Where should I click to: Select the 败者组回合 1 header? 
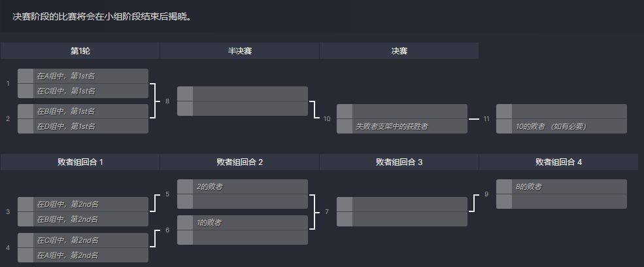point(80,162)
